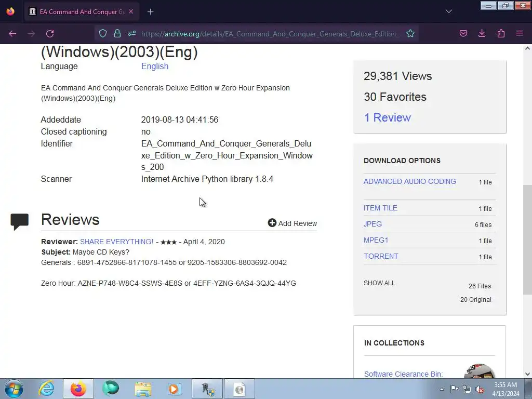Launch Internet Explorer from the taskbar
The height and width of the screenshot is (399, 532).
tap(46, 389)
